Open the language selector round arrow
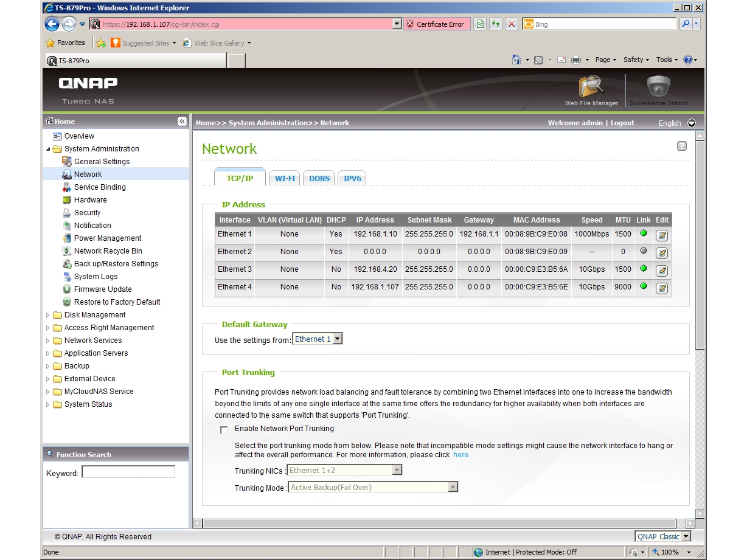This screenshot has width=747, height=560. (691, 123)
